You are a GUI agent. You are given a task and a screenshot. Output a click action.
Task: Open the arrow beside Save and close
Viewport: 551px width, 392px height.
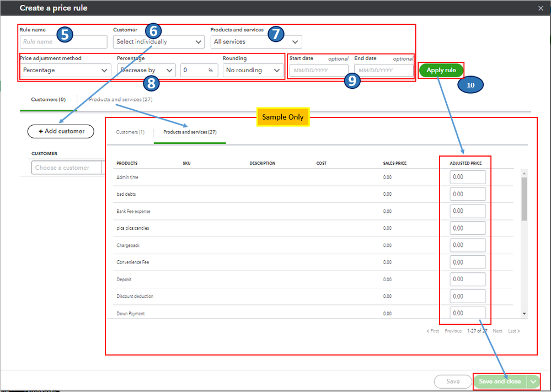[x=533, y=382]
